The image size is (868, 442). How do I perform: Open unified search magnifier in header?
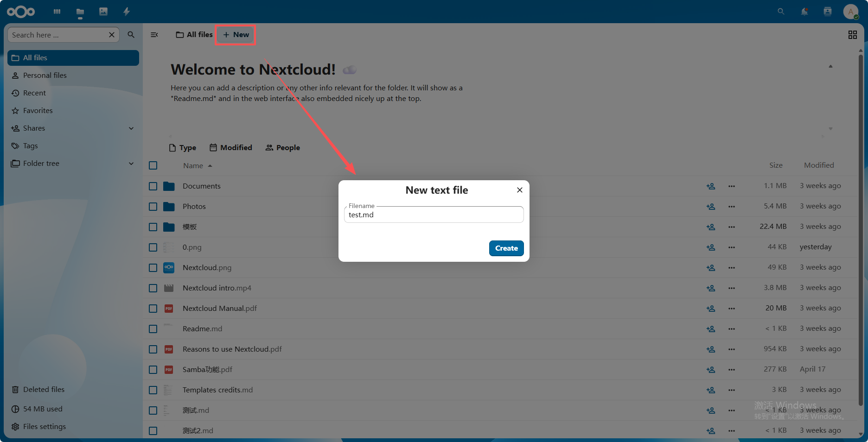coord(781,12)
